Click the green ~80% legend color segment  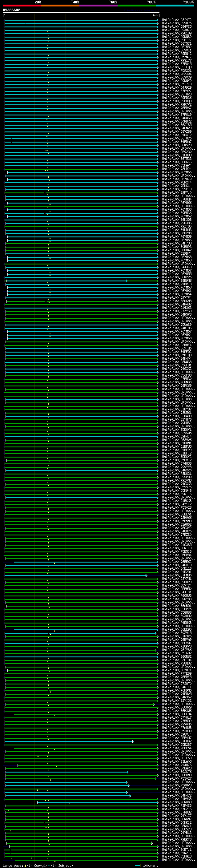pyautogui.click(x=136, y=6)
